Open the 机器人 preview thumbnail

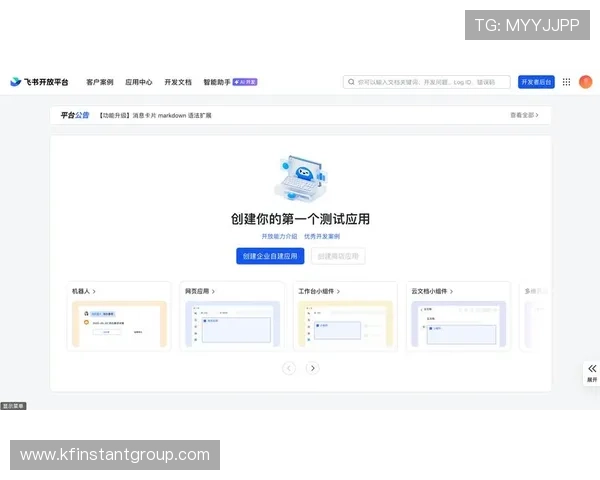(x=119, y=324)
